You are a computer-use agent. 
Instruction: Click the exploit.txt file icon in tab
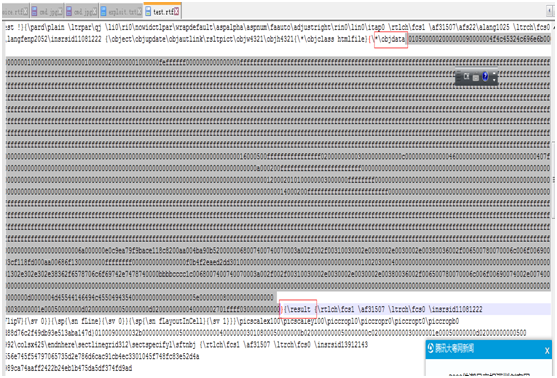pyautogui.click(x=103, y=11)
